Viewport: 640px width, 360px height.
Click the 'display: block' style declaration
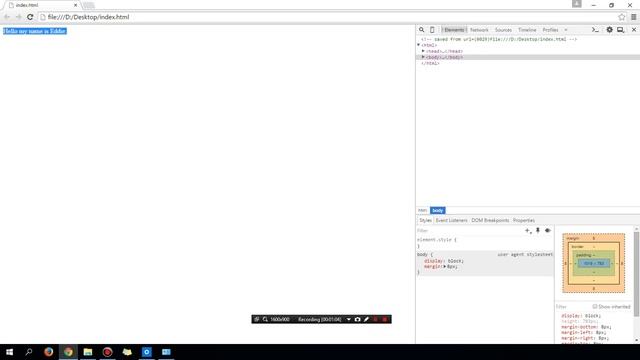[444, 260]
